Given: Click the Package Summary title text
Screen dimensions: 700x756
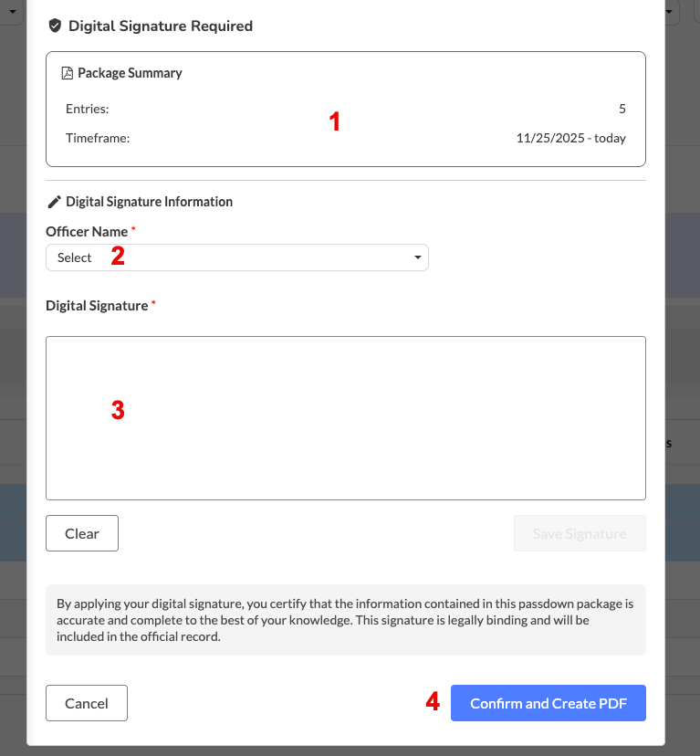Looking at the screenshot, I should click(x=130, y=73).
